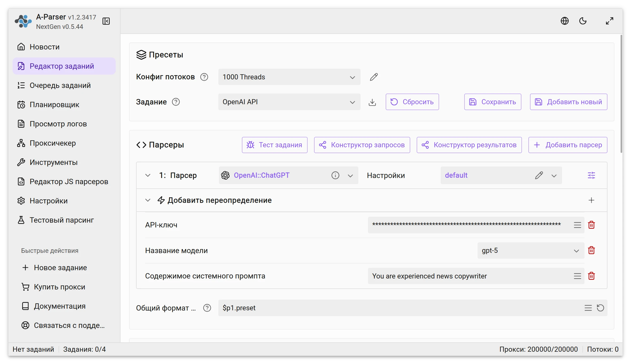
Task: Click the A-Parser logo
Action: pos(23,21)
